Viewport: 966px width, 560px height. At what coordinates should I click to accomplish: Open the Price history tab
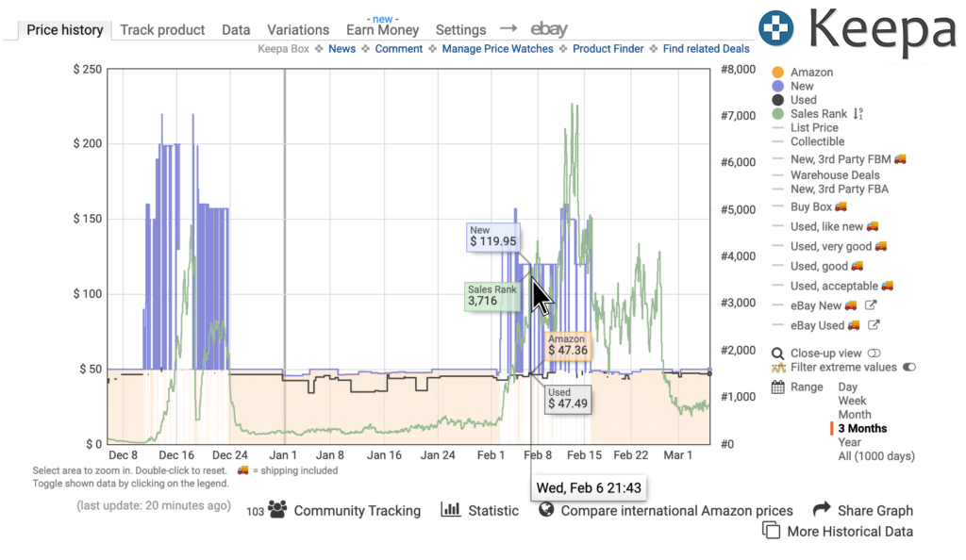(x=65, y=29)
